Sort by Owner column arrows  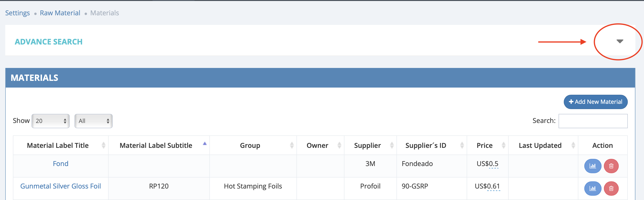coord(339,145)
